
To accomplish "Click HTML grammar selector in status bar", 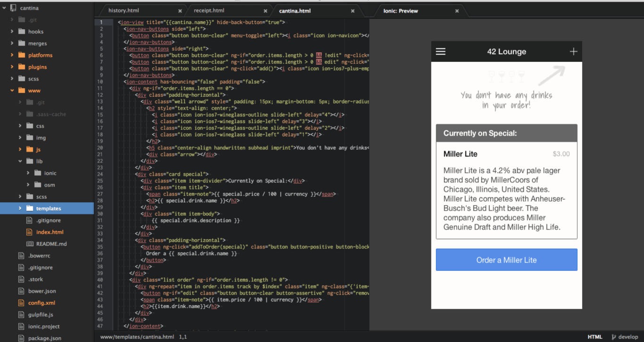I will coord(595,337).
